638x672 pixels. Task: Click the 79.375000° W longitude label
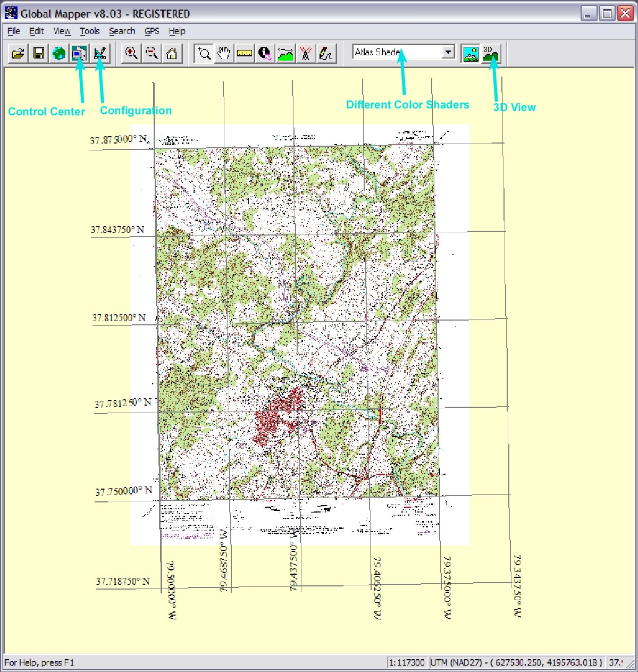447,588
